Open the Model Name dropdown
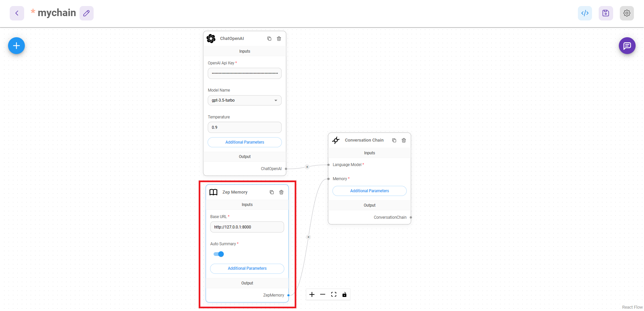 coord(244,100)
